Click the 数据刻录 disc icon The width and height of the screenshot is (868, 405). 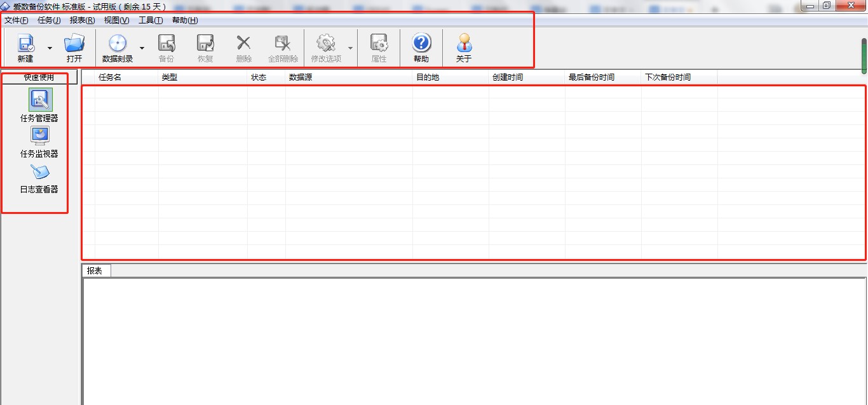pos(118,43)
